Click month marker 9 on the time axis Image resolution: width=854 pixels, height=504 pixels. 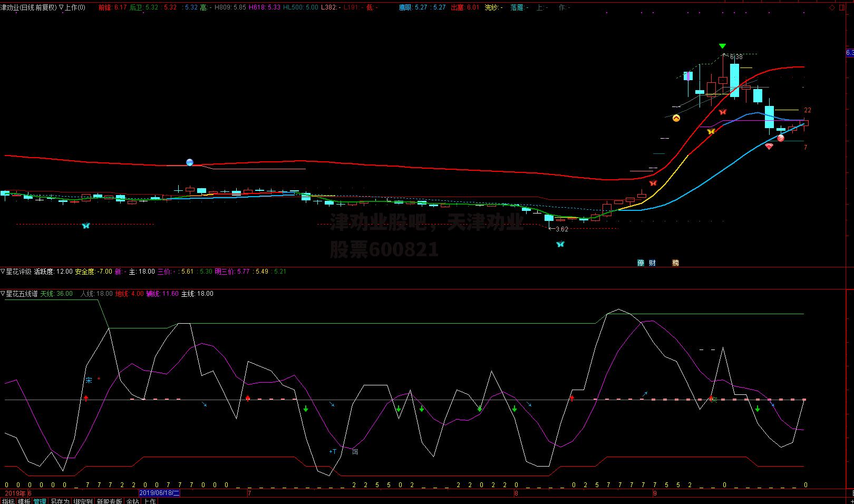tap(655, 493)
